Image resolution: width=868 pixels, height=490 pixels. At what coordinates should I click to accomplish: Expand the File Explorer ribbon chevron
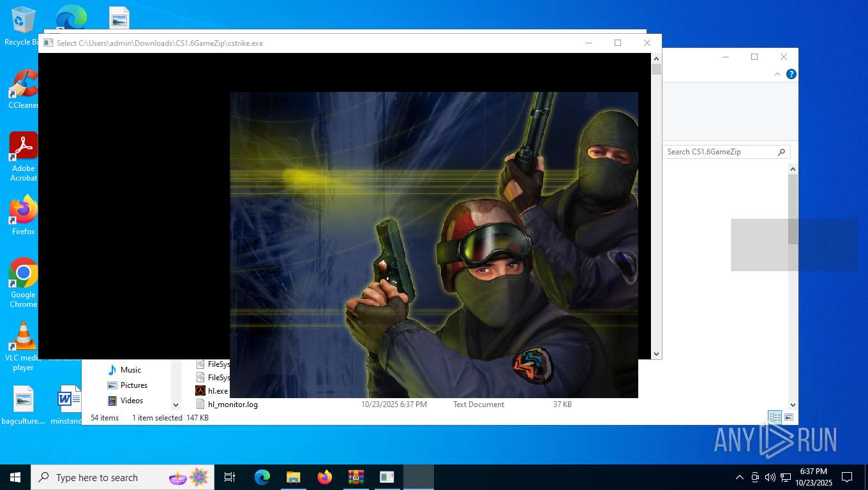click(777, 74)
